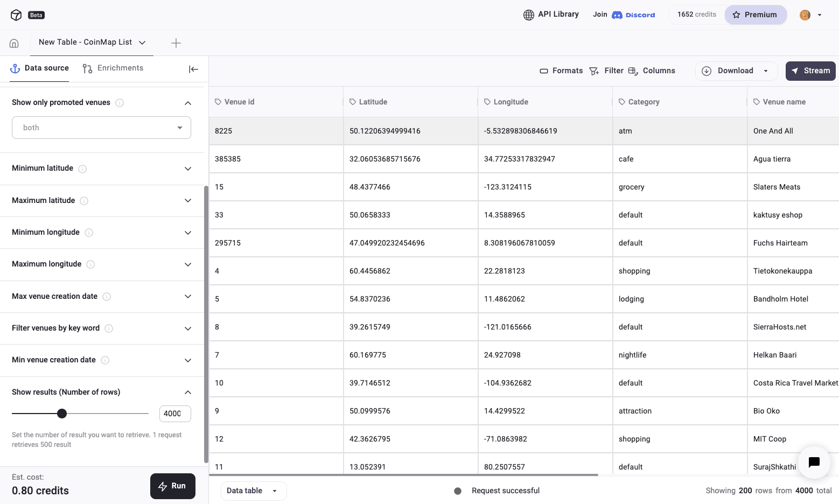Click the Stream button

click(x=810, y=71)
